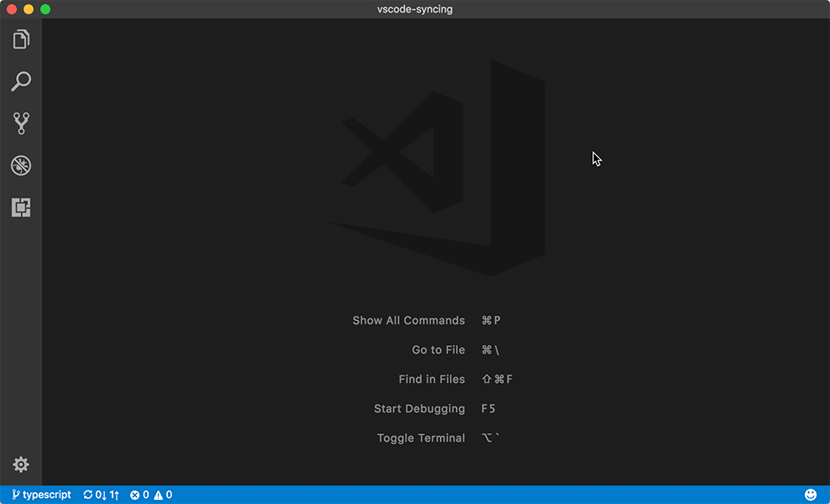The width and height of the screenshot is (830, 504).
Task: Send feedback via the smiley icon
Action: [811, 495]
